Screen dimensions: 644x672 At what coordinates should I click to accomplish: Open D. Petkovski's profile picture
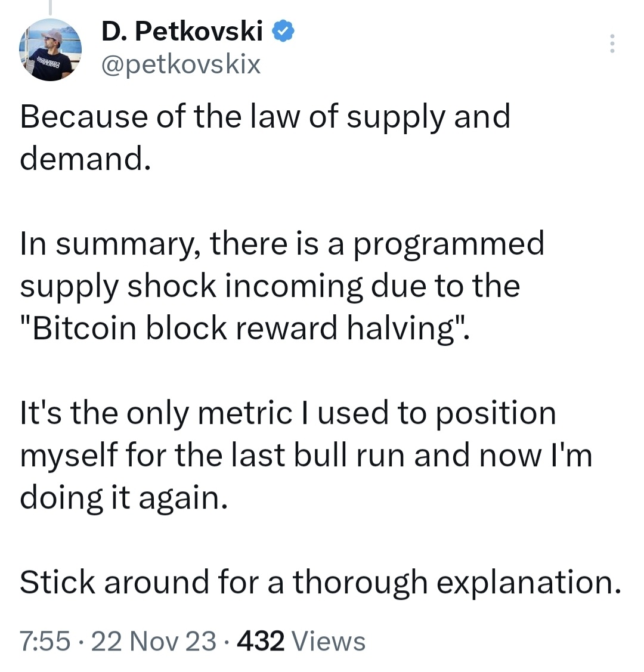click(49, 50)
